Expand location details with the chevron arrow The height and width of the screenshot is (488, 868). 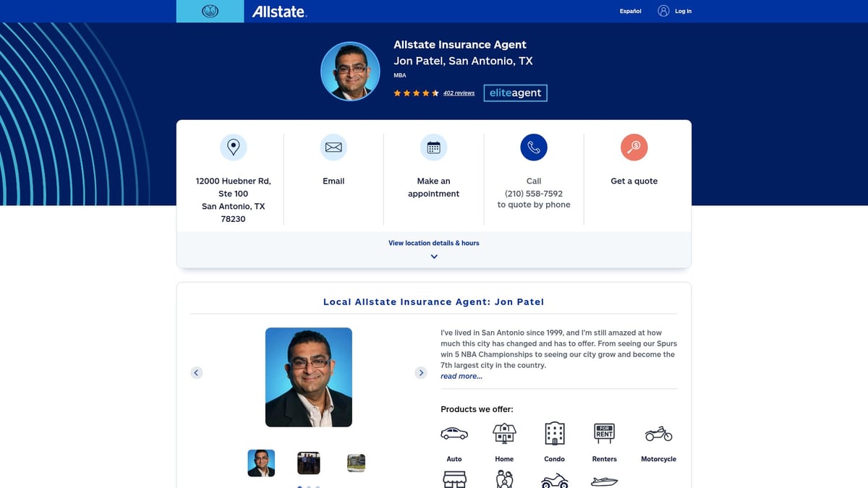[x=433, y=256]
